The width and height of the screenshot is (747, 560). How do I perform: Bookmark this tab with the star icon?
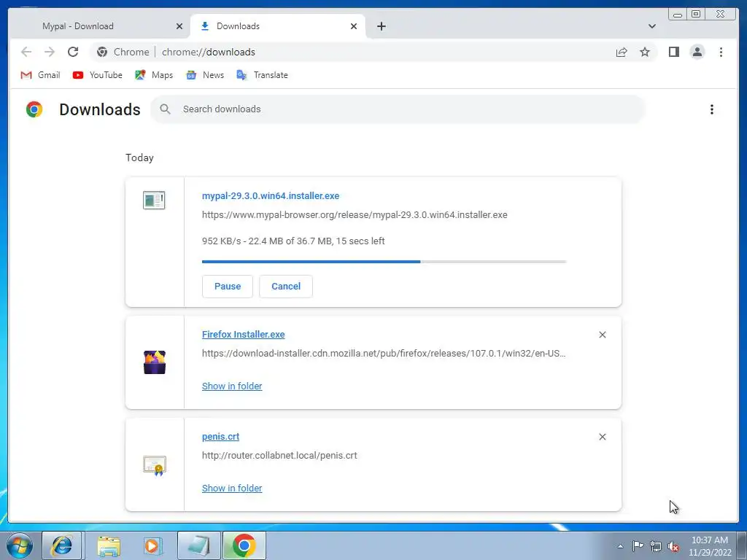(x=645, y=52)
